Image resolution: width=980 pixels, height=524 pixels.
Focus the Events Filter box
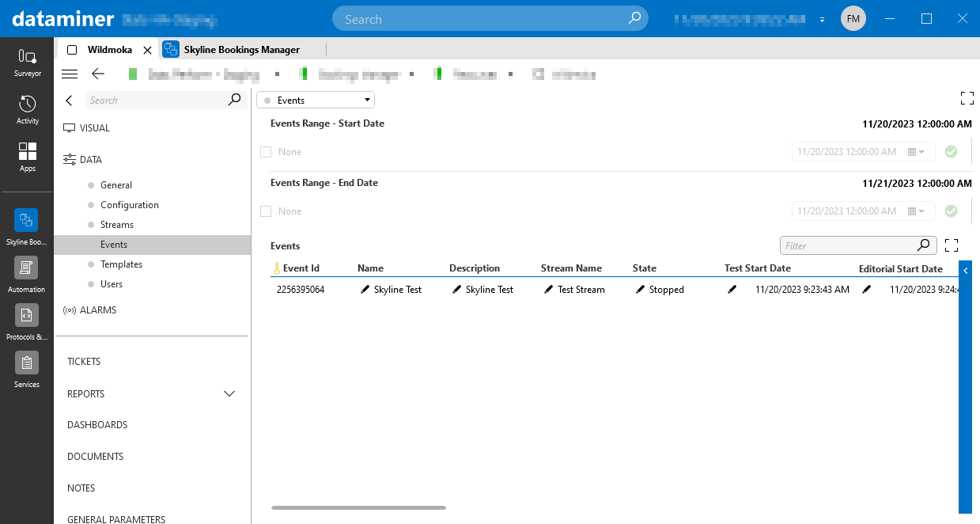(x=858, y=245)
